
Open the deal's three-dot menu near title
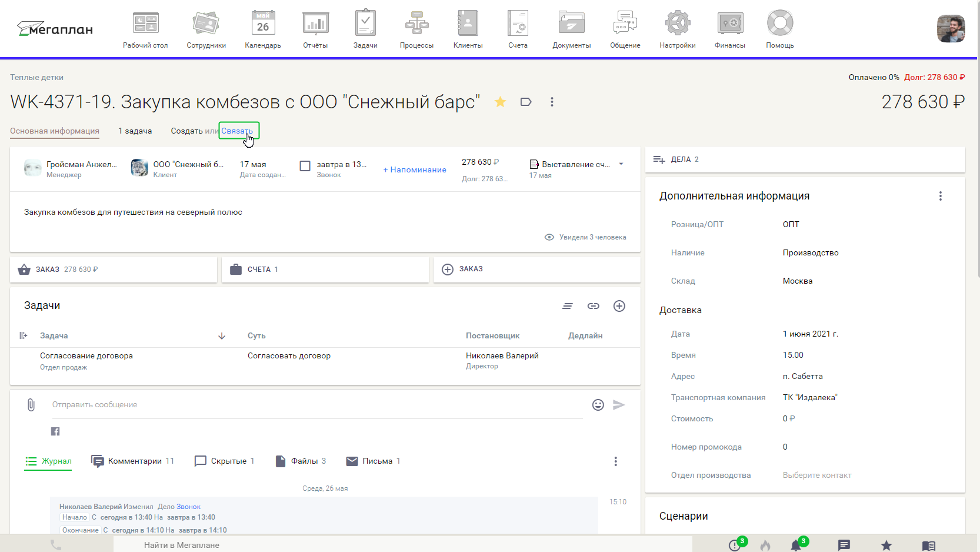pyautogui.click(x=552, y=102)
